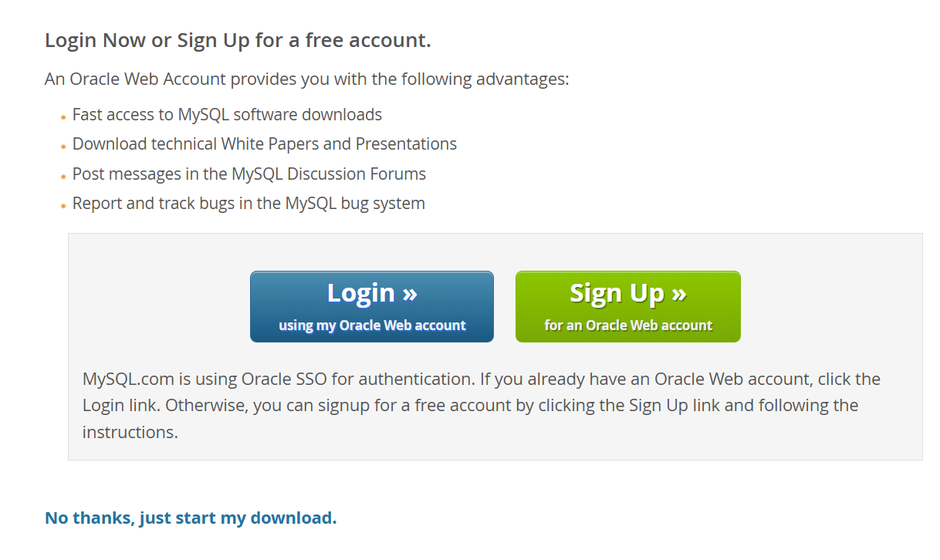Viewport: 940px width, 560px height.
Task: Click the "for an Oracle Web account" subtitle
Action: (x=628, y=326)
